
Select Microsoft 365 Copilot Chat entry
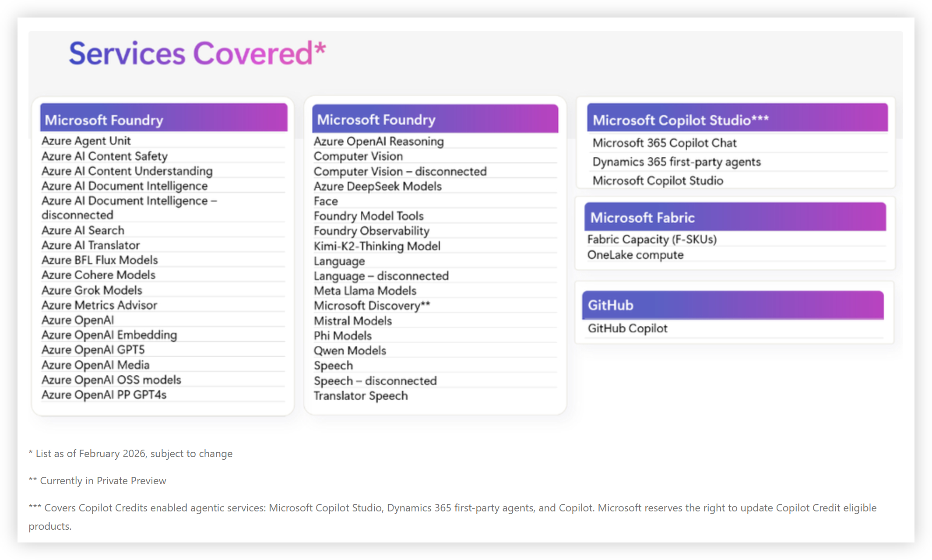[x=664, y=143]
